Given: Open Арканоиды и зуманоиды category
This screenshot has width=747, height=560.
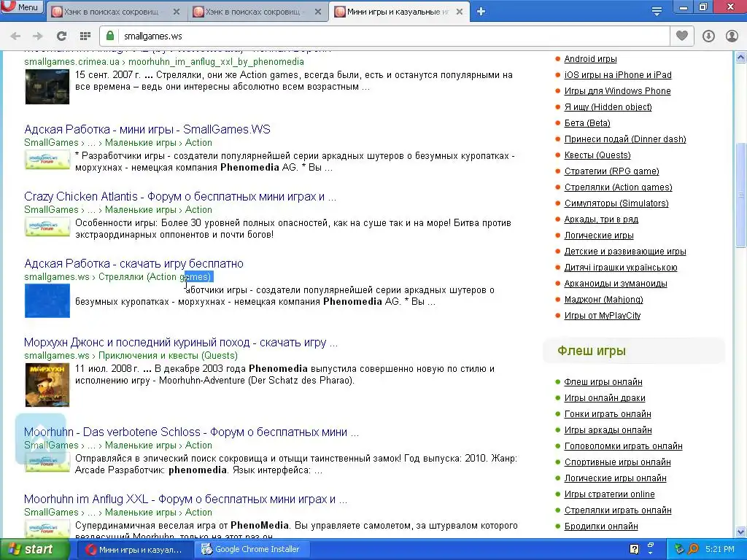Looking at the screenshot, I should click(x=616, y=284).
